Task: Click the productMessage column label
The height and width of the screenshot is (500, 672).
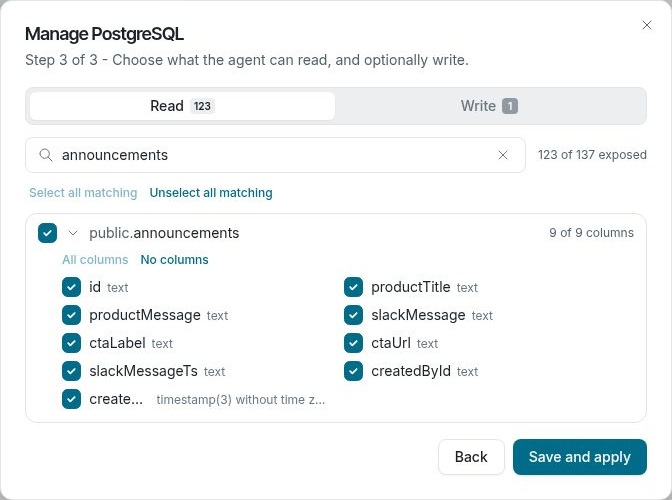Action: coord(145,315)
